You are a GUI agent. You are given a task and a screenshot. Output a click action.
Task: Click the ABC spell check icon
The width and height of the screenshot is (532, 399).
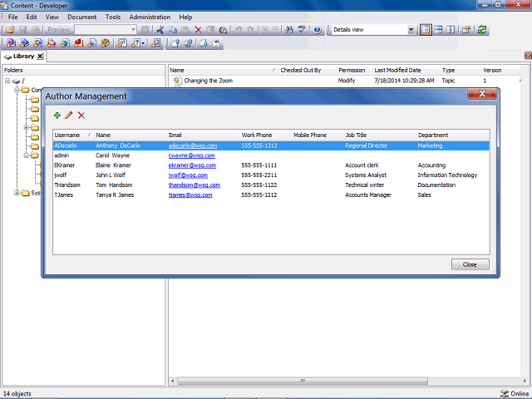coord(302,30)
